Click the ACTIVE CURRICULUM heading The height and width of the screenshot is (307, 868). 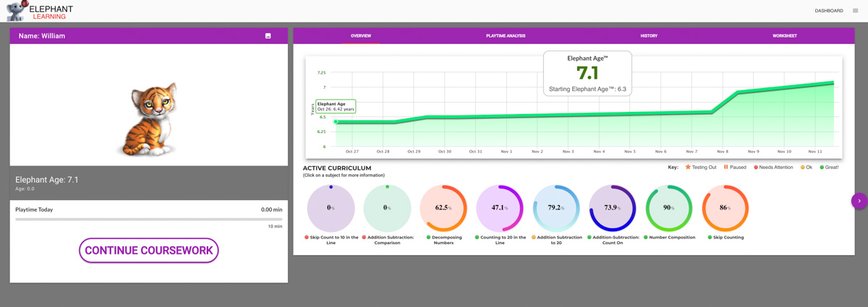(x=337, y=168)
